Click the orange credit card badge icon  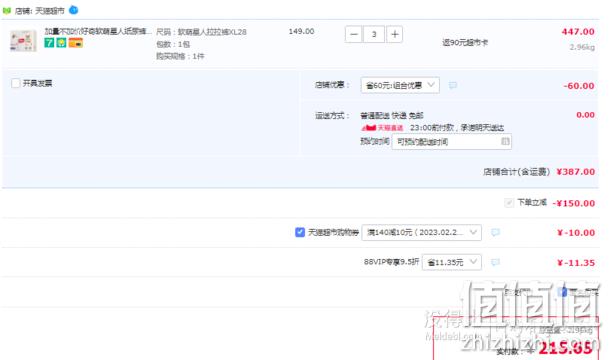coord(75,42)
